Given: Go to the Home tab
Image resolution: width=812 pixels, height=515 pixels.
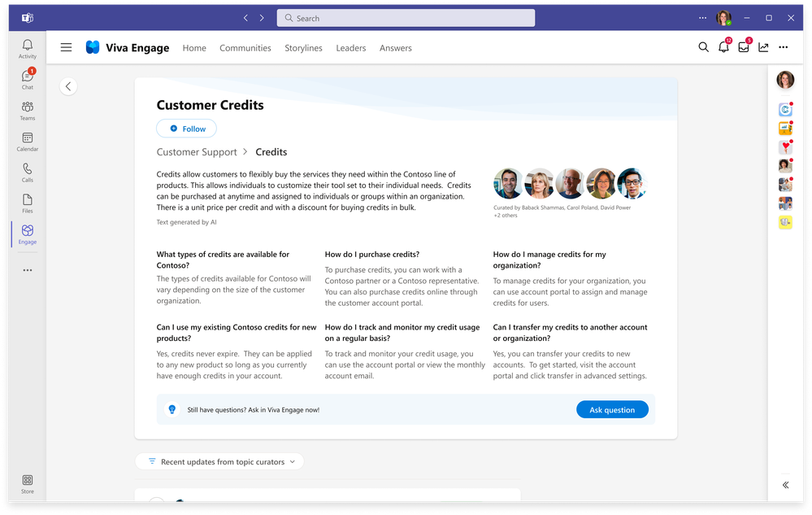Looking at the screenshot, I should [x=194, y=48].
